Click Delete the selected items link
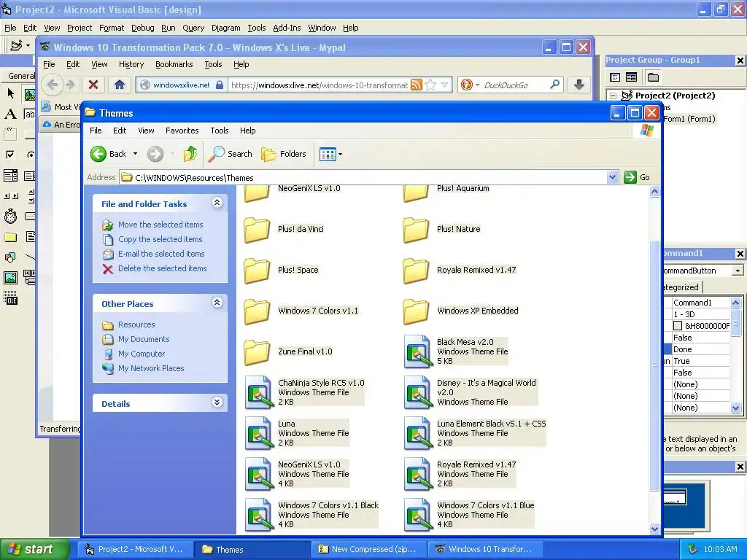This screenshot has height=560, width=747. click(162, 268)
